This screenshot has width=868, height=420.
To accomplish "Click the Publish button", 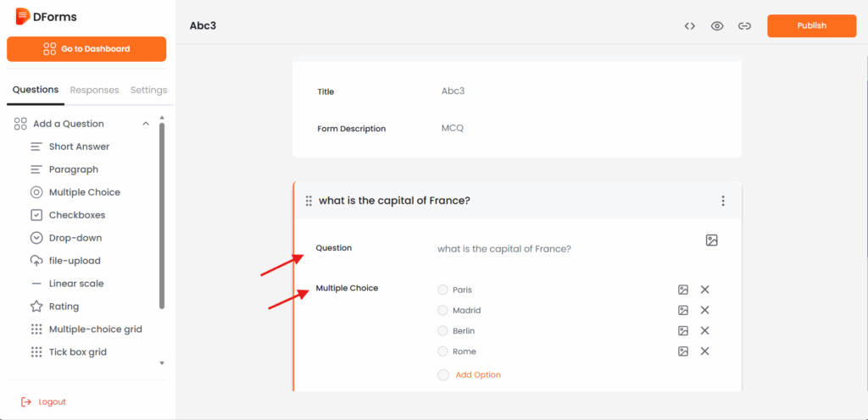I will coord(811,26).
